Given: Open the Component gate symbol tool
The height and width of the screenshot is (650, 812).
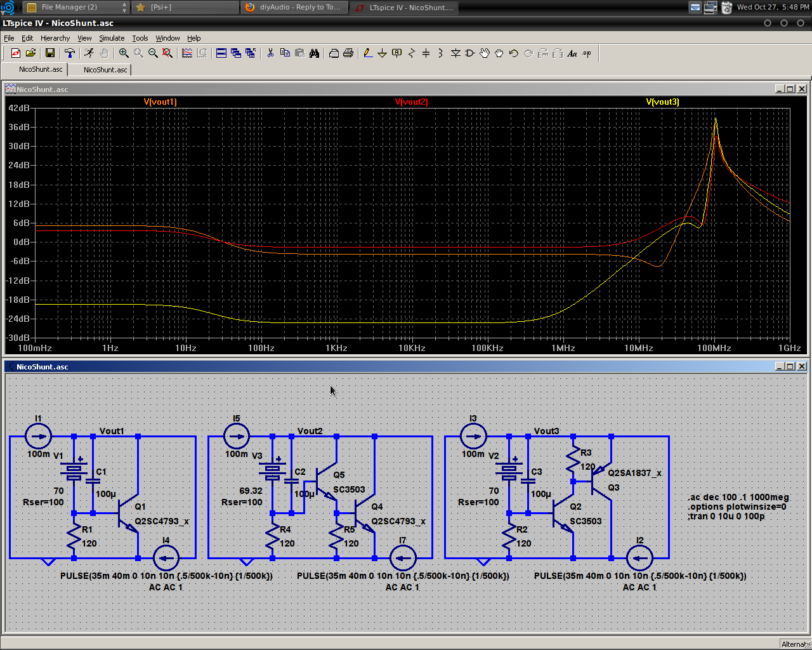Looking at the screenshot, I should 470,53.
